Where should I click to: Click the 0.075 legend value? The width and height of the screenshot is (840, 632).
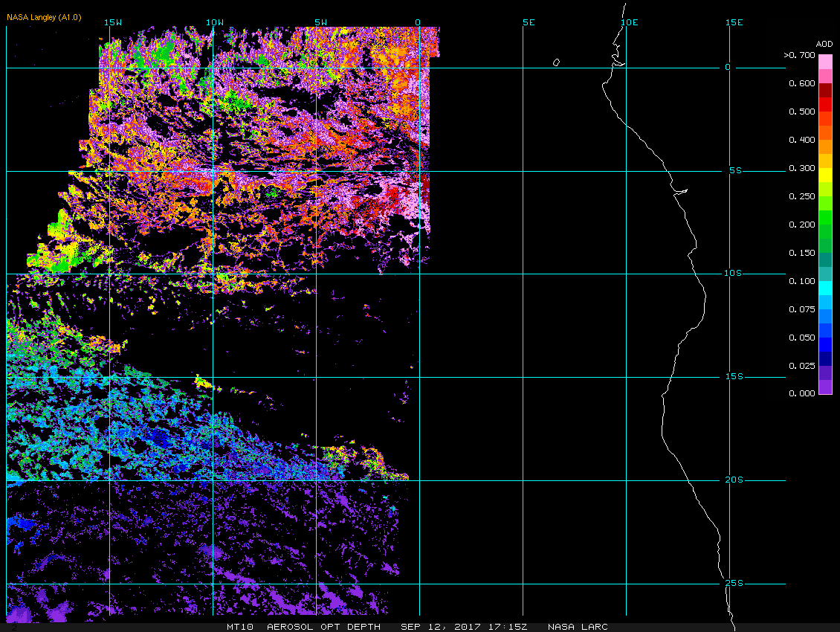click(x=802, y=309)
